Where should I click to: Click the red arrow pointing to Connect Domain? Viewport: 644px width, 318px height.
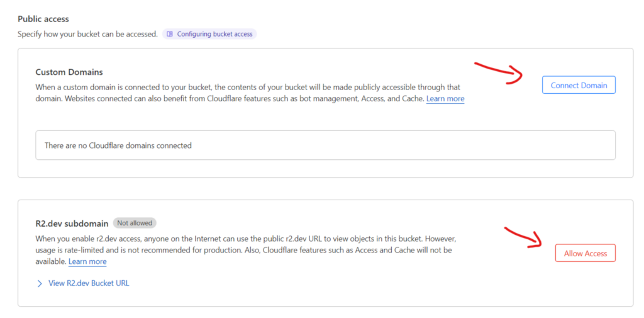click(501, 71)
